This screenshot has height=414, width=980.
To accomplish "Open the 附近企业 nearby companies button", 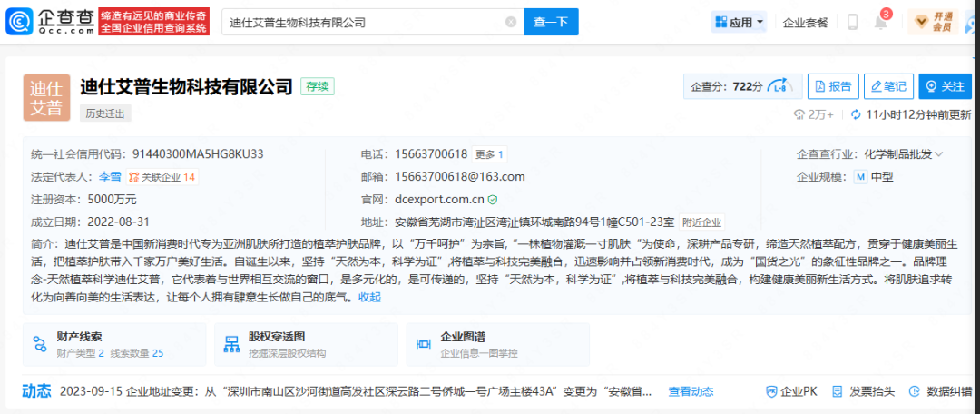I will [x=701, y=222].
